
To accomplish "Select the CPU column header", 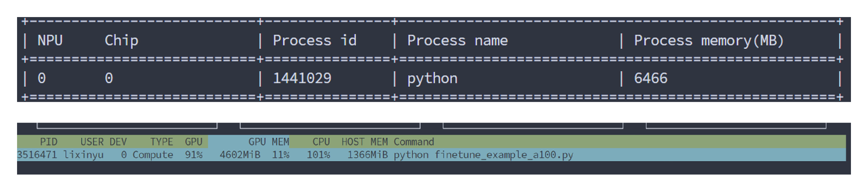I will pos(321,142).
